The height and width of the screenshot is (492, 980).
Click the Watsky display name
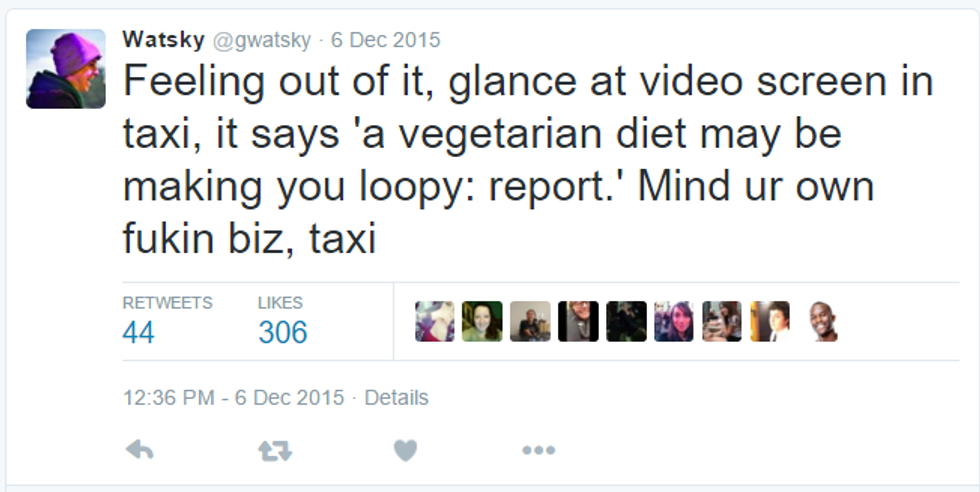pyautogui.click(x=161, y=40)
